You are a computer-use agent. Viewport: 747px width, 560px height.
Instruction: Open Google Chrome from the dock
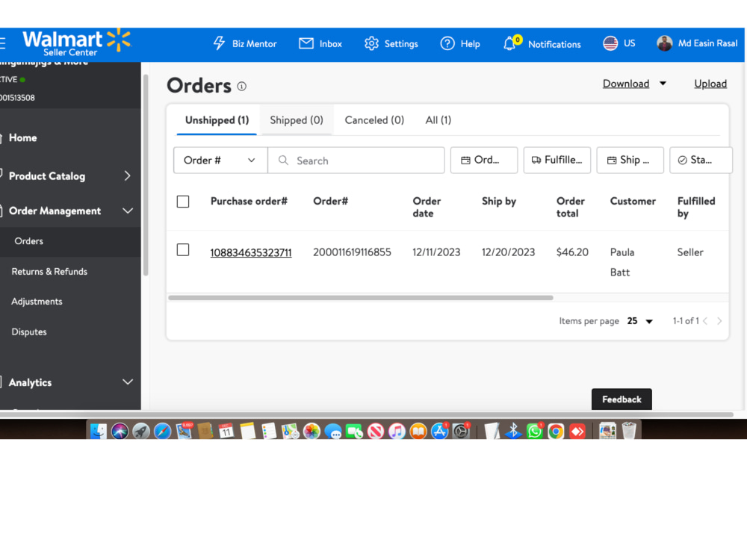556,431
